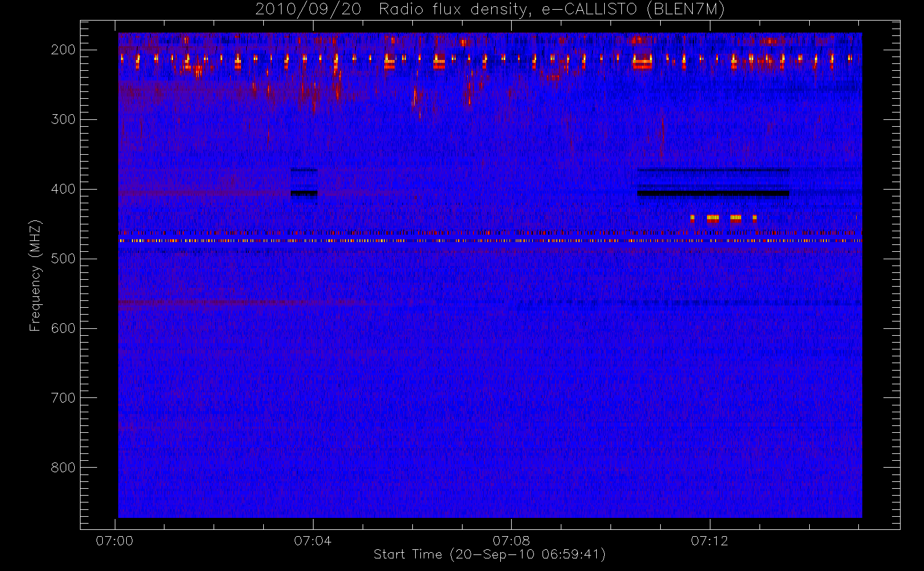
Task: Click the 07:08 time axis label
Action: point(511,541)
